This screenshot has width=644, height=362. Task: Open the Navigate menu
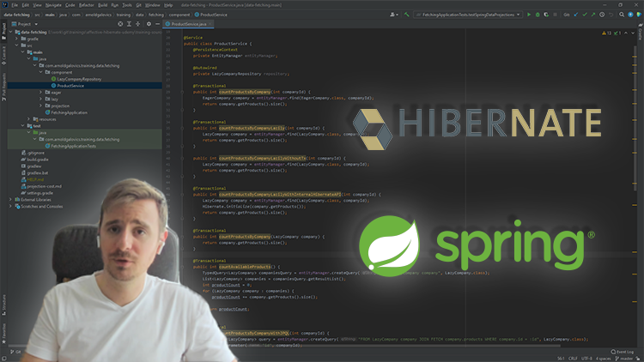(53, 5)
